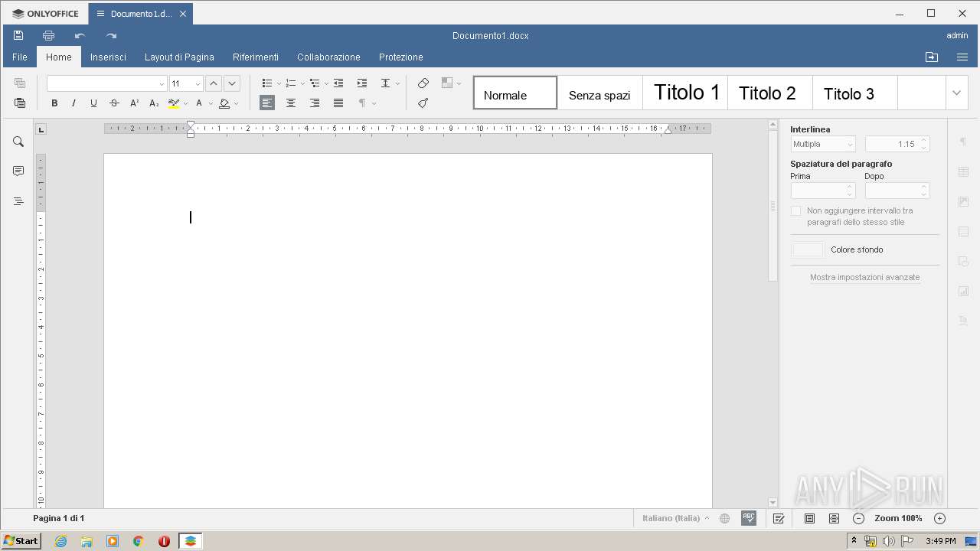Viewport: 980px width, 551px height.
Task: Click the open file location icon
Action: pos(932,57)
